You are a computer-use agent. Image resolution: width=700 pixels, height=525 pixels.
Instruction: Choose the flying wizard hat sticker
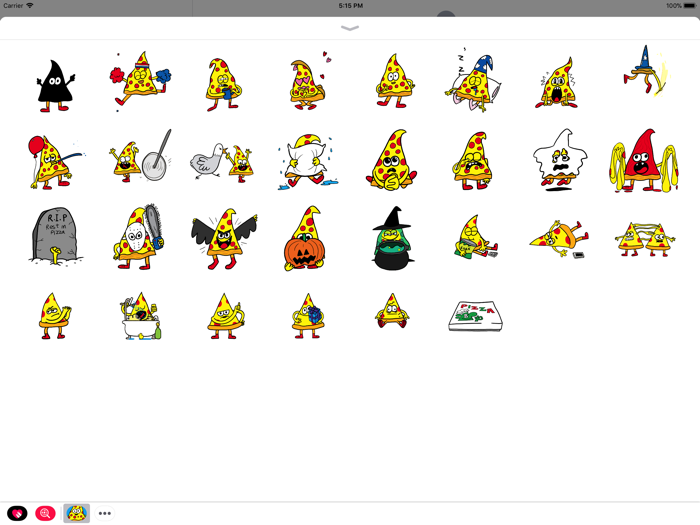(x=645, y=70)
